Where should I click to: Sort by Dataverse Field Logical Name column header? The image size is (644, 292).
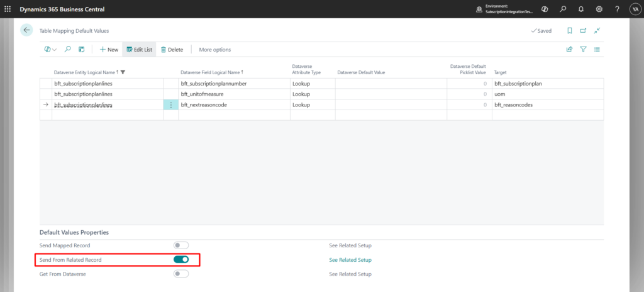pos(211,72)
